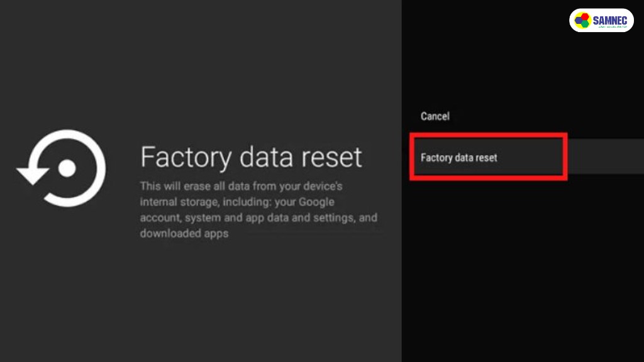Select the highlighted Factory data reset option
Viewport: 644px width, 362px height.
point(458,158)
